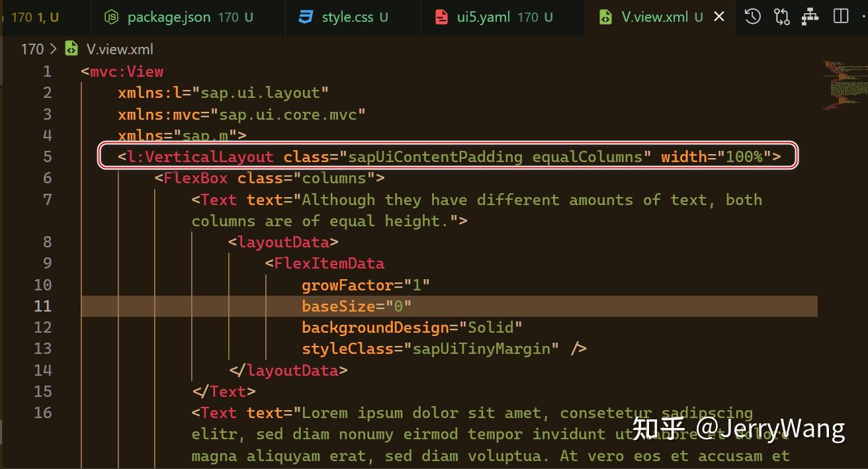The image size is (868, 469).
Task: Click the width="100%" attribute
Action: [x=716, y=157]
